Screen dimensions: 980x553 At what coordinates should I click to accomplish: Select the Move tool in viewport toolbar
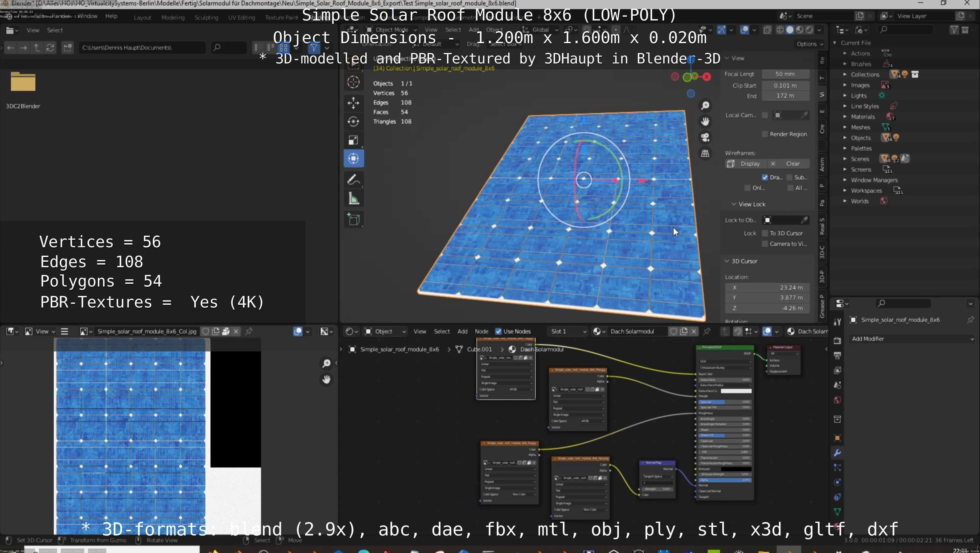point(353,103)
